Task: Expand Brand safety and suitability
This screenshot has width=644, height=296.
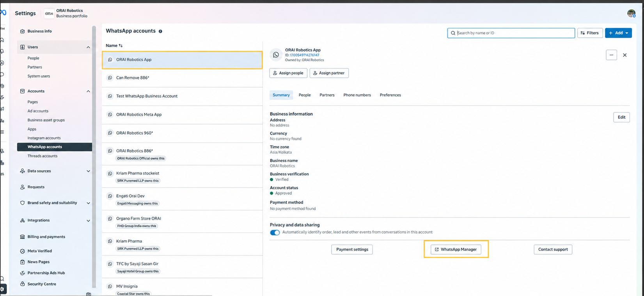Action: tap(88, 203)
